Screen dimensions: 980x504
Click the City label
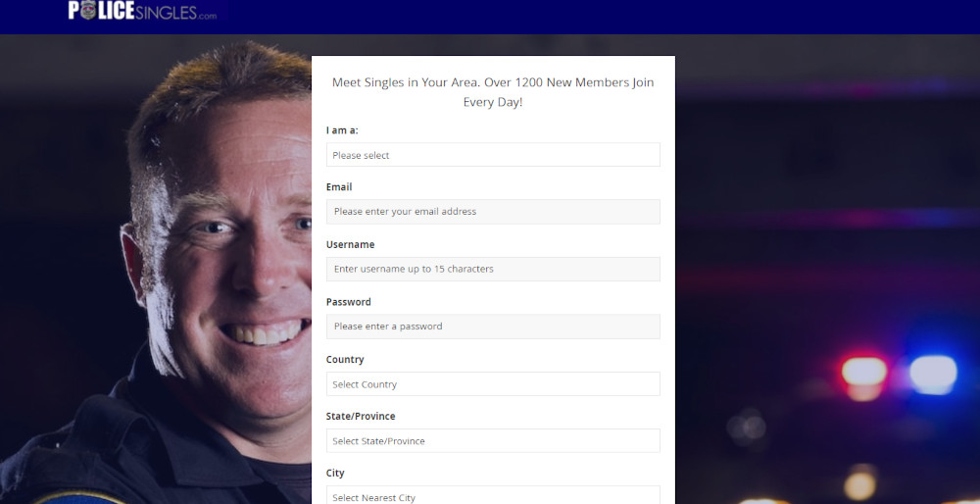(x=335, y=474)
